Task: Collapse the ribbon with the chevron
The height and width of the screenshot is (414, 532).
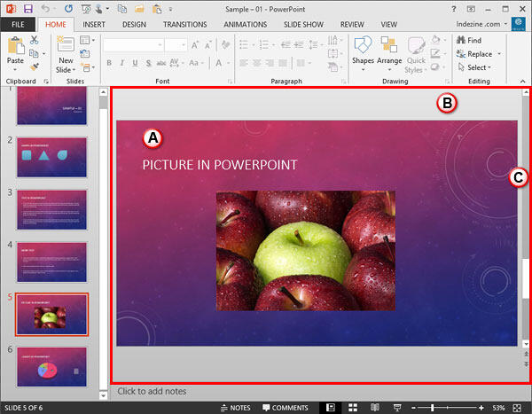Action: 522,81
